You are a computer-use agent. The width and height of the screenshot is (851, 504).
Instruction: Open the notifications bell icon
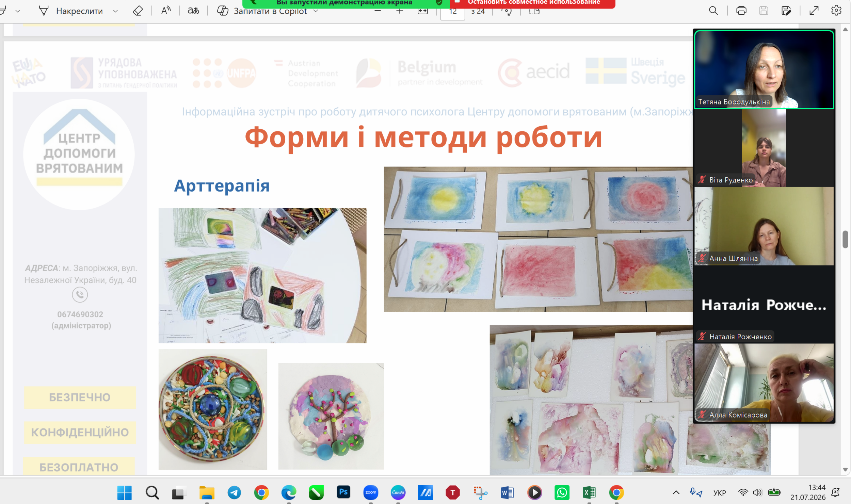[x=835, y=492]
